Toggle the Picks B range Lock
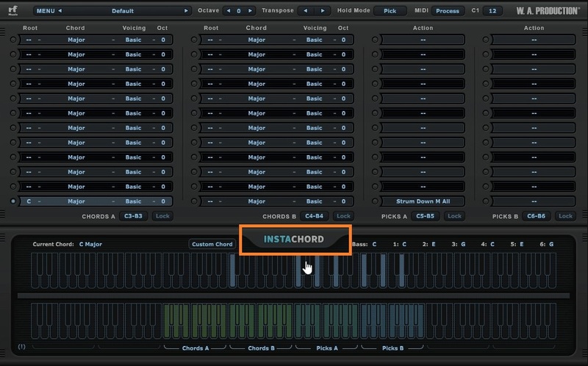The height and width of the screenshot is (366, 588). pos(564,216)
